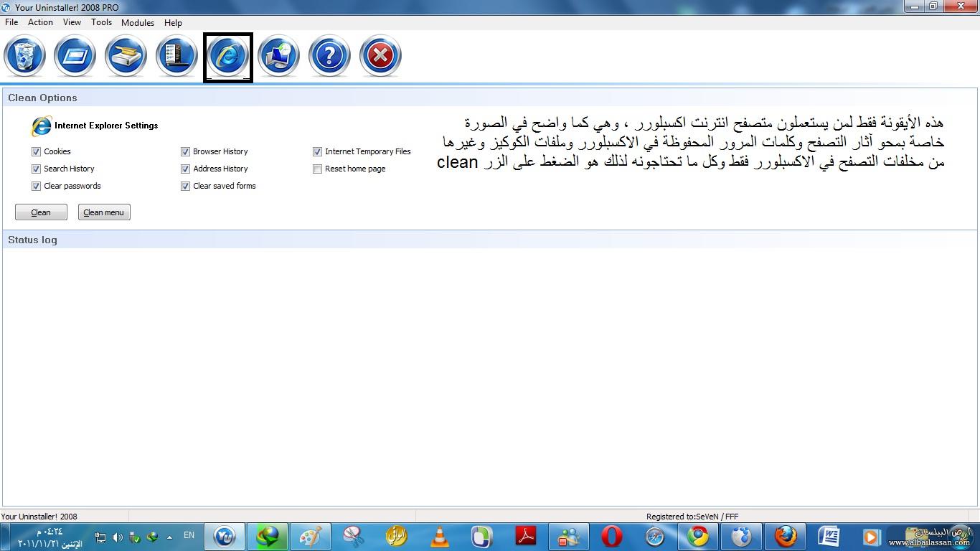Viewport: 980px width, 551px height.
Task: Show hidden tray icons arrow
Action: point(169,537)
